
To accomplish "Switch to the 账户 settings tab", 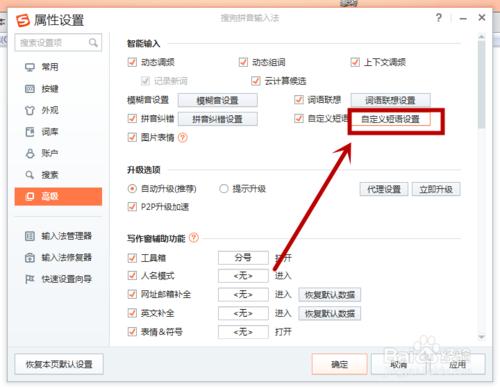I will [58, 153].
